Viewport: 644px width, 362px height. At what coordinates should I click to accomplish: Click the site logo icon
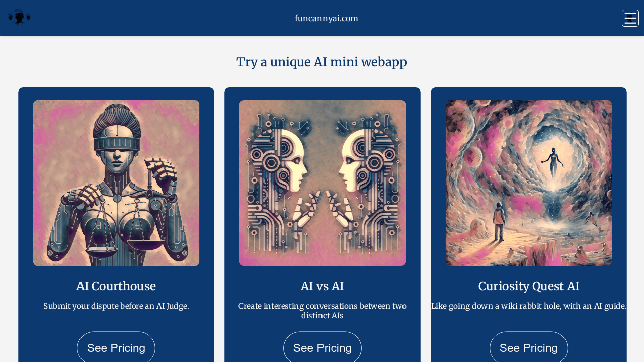point(19,17)
